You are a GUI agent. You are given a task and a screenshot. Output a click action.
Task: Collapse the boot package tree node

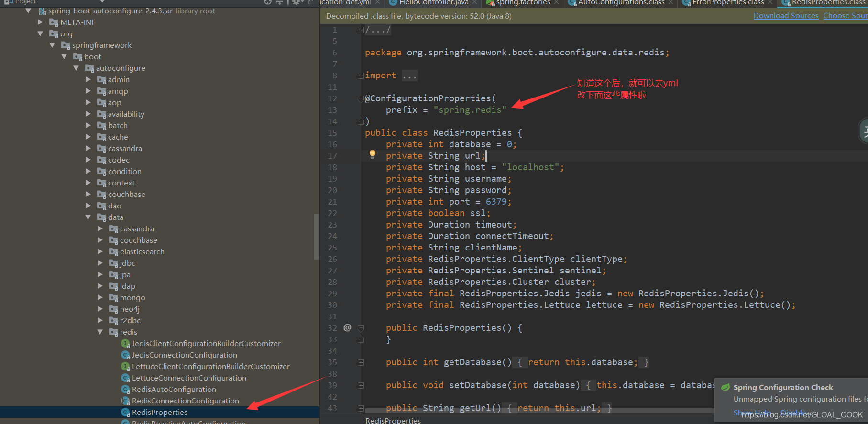click(64, 56)
